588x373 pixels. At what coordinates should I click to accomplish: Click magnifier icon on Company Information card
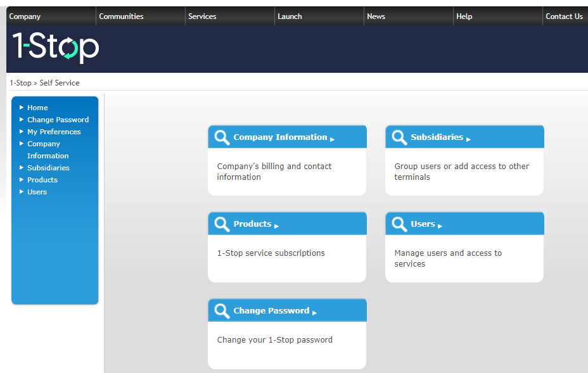[x=222, y=137]
